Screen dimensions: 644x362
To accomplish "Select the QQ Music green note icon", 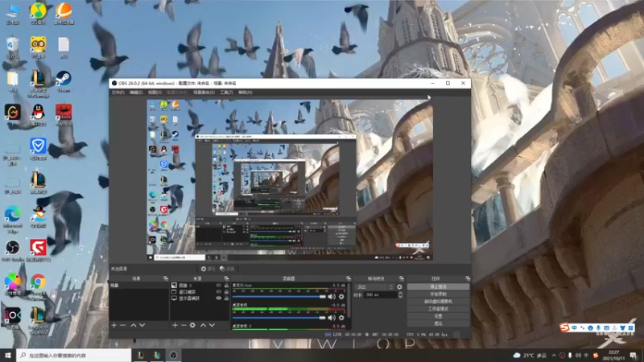I will [38, 14].
